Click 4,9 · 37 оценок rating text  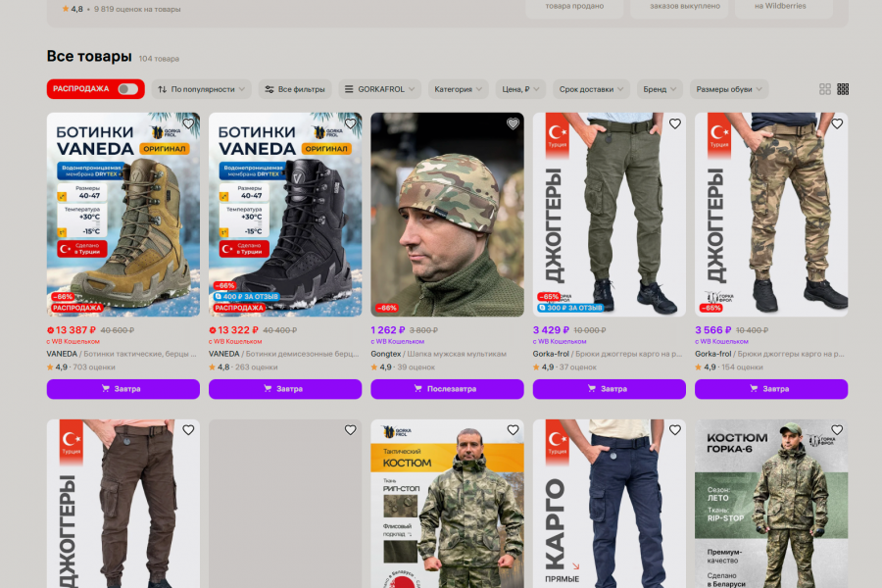(564, 367)
